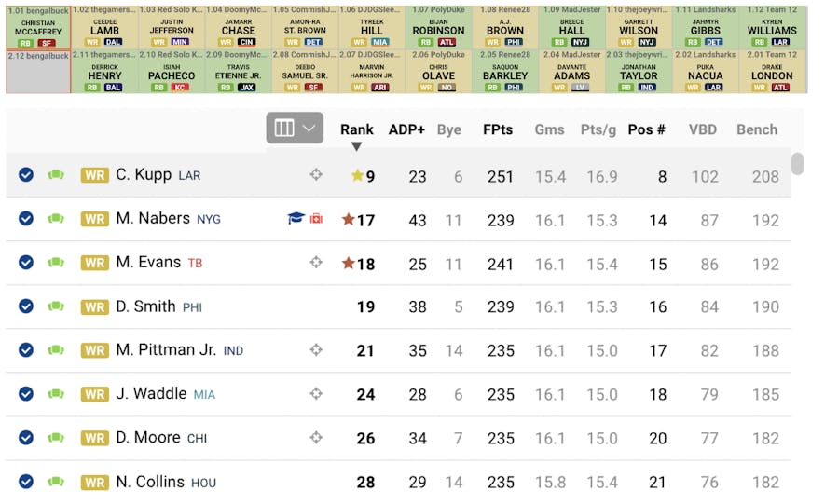Sort table by FPts column header
The width and height of the screenshot is (825, 504).
(x=498, y=129)
